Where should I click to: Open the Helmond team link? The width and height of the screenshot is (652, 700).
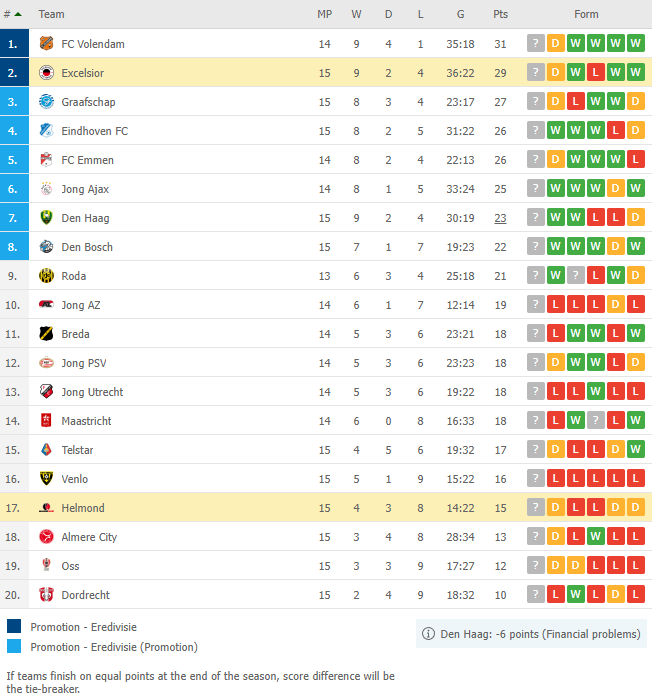click(x=83, y=508)
